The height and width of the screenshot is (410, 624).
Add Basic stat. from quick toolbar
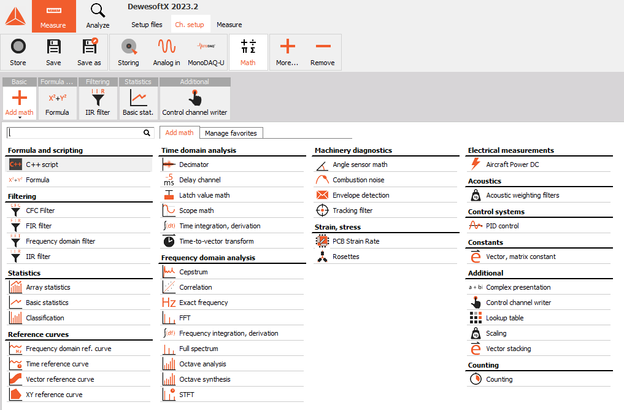click(138, 103)
